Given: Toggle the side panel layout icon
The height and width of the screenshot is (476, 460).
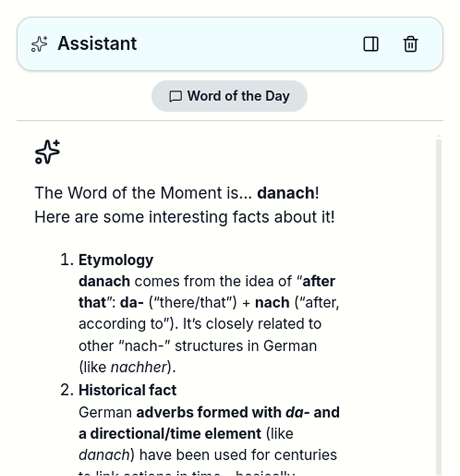Looking at the screenshot, I should (371, 44).
